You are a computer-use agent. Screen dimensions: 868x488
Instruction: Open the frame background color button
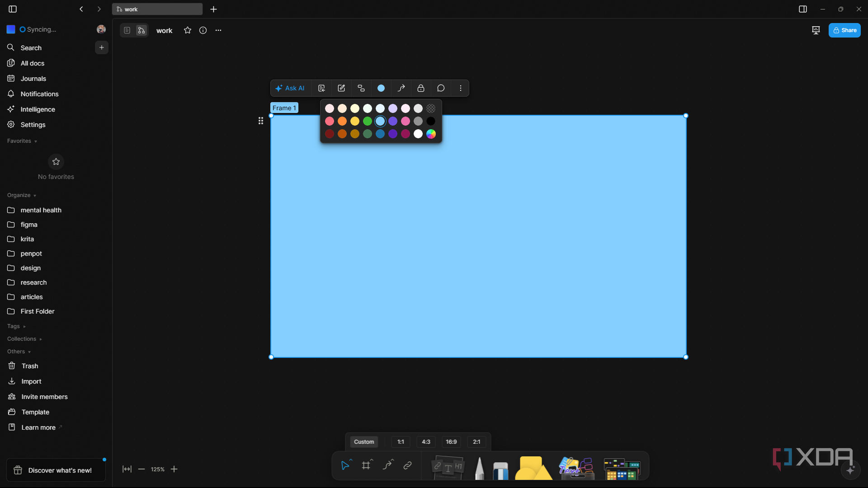coord(381,88)
